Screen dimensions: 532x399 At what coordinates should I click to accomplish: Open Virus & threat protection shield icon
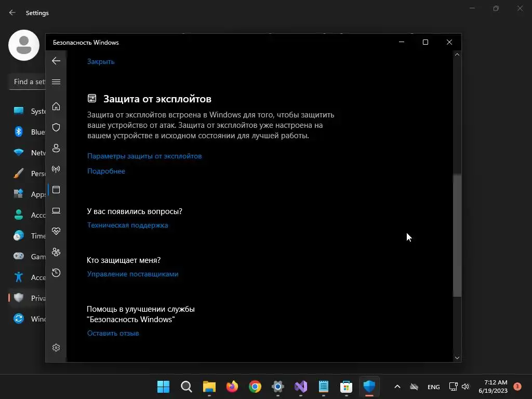(56, 127)
